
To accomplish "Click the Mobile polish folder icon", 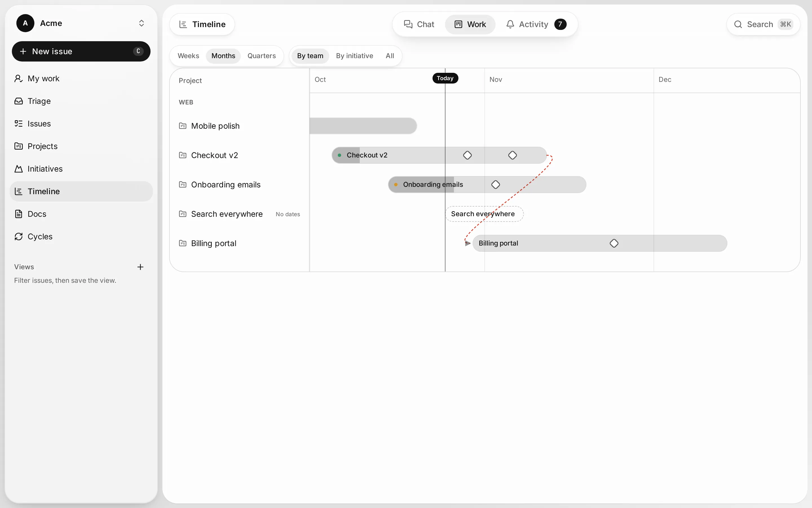I will [182, 126].
